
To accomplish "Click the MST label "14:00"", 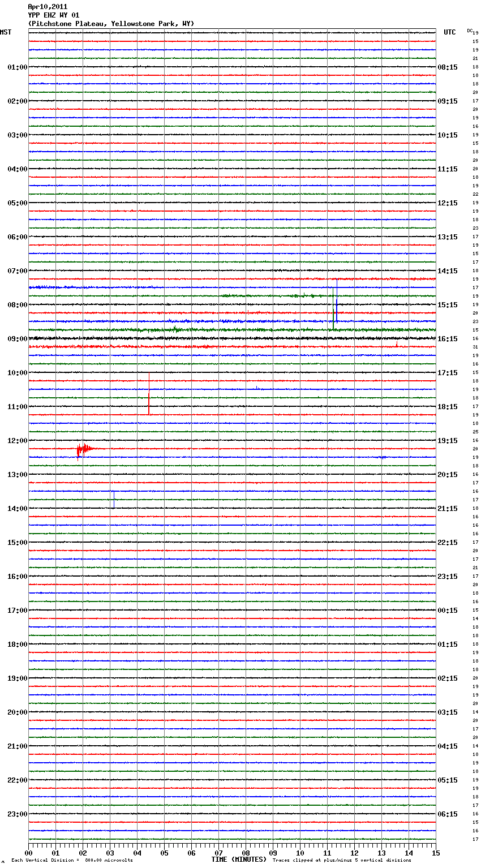I will click(18, 509).
